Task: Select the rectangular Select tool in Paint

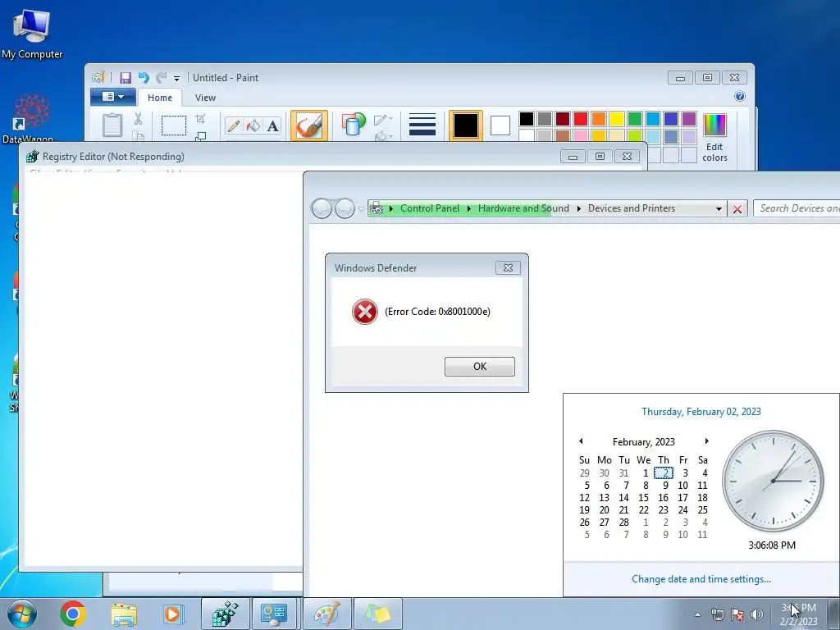Action: (174, 126)
